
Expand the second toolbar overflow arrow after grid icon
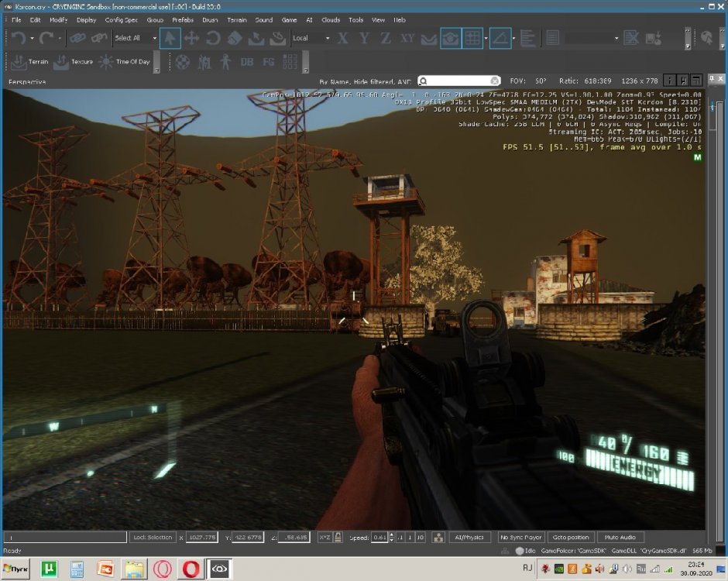point(305,70)
